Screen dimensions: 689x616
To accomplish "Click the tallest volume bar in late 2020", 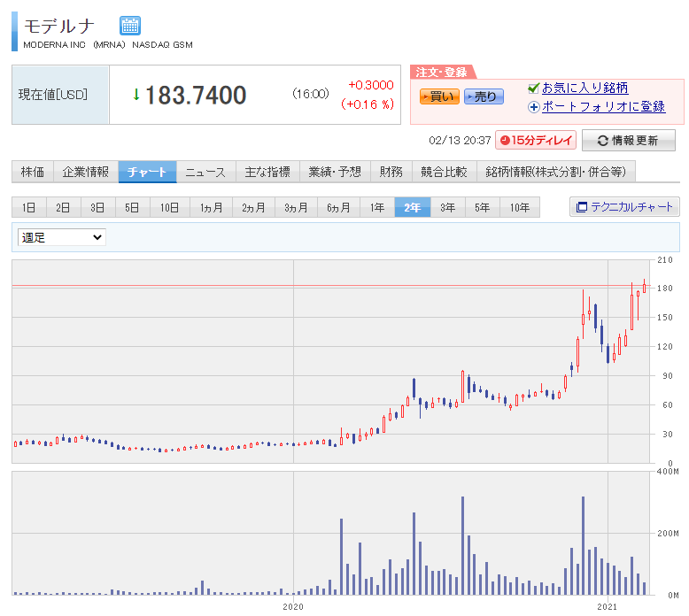I will (583, 546).
